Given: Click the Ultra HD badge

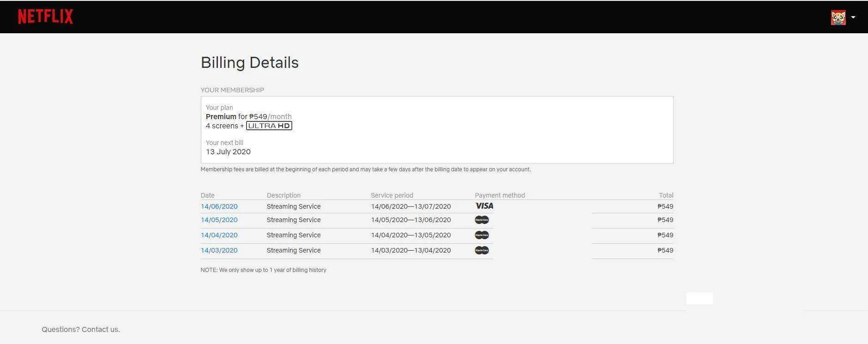Looking at the screenshot, I should [x=269, y=126].
